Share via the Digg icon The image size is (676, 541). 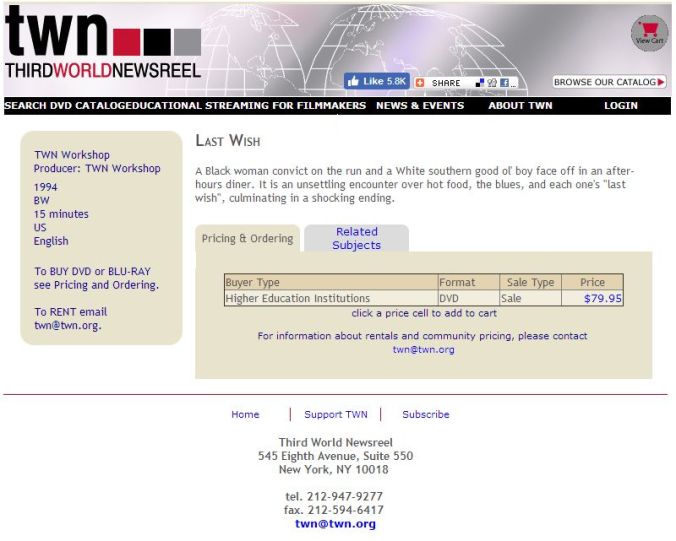tap(491, 83)
